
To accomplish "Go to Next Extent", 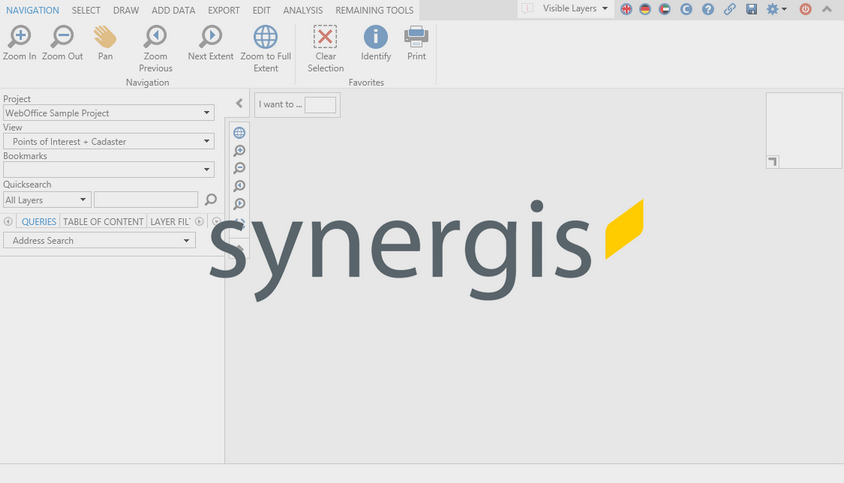I will click(x=210, y=43).
